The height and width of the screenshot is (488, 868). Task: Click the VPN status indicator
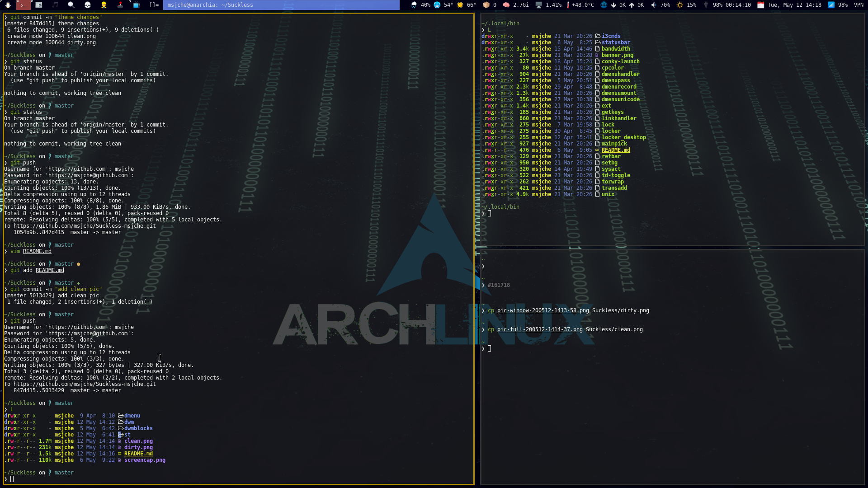[x=859, y=5]
